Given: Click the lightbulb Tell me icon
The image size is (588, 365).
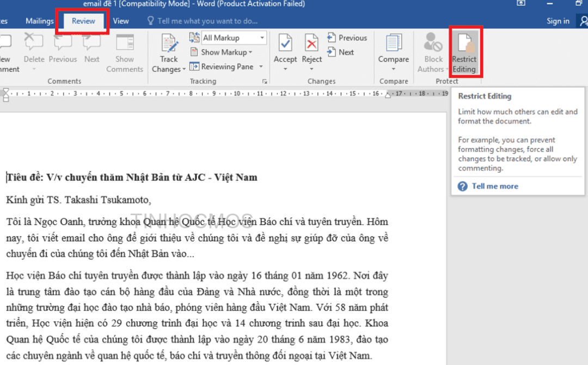Looking at the screenshot, I should 150,21.
